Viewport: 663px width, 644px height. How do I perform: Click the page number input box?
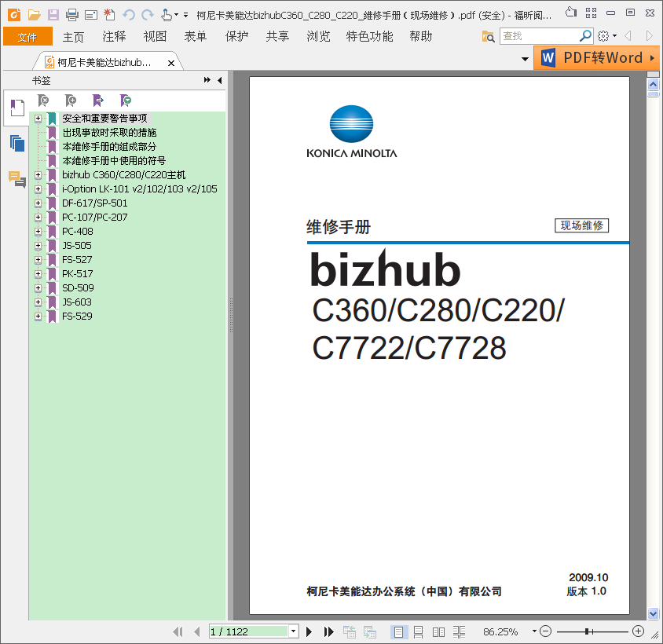[x=250, y=631]
